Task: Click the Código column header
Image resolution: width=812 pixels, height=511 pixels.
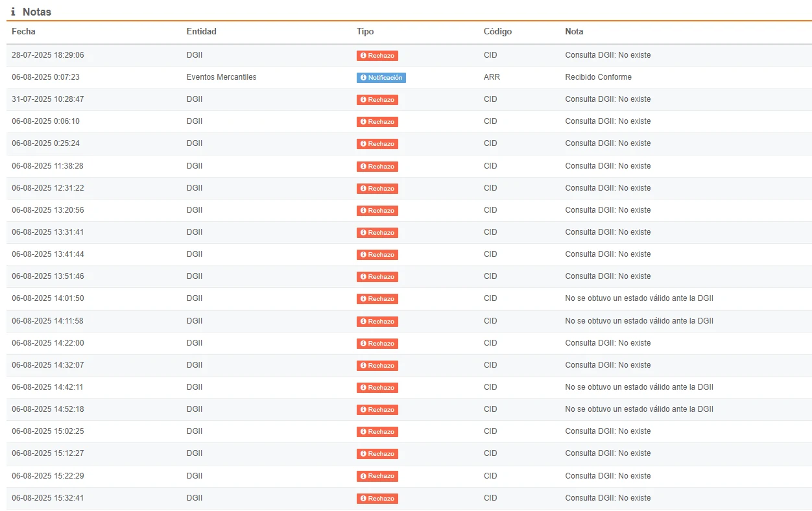Action: coord(497,31)
